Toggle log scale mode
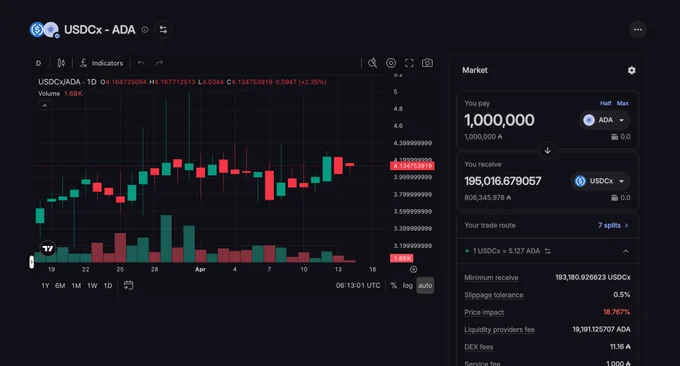 (x=408, y=285)
